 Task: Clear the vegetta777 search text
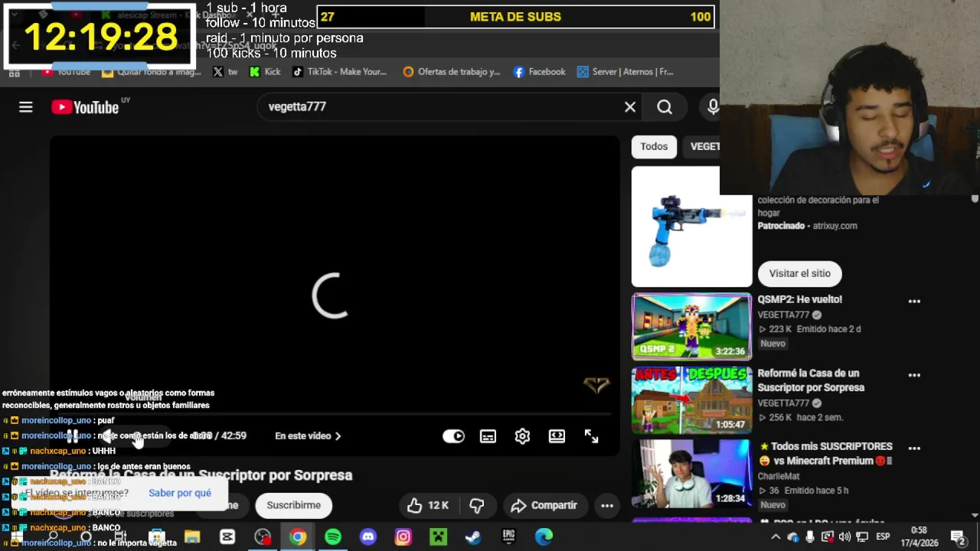click(x=630, y=107)
